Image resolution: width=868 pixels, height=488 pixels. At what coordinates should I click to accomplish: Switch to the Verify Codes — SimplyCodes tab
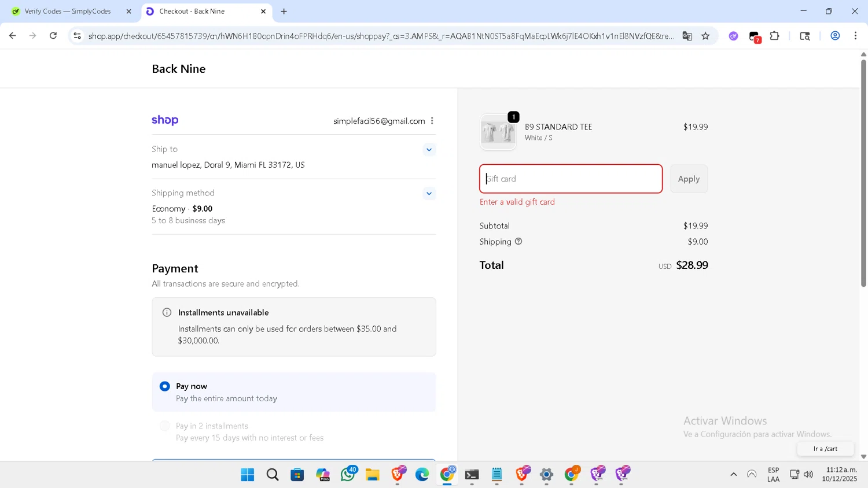coord(67,12)
